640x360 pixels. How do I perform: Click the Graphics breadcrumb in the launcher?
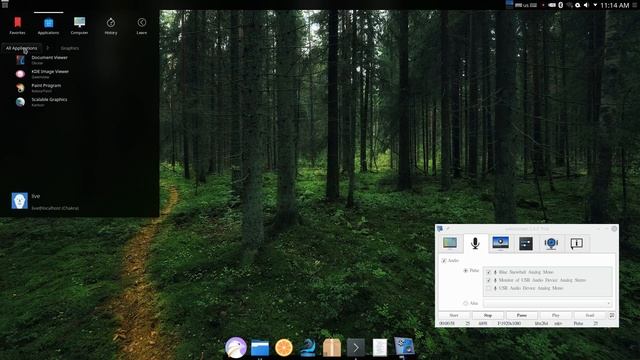tap(70, 48)
